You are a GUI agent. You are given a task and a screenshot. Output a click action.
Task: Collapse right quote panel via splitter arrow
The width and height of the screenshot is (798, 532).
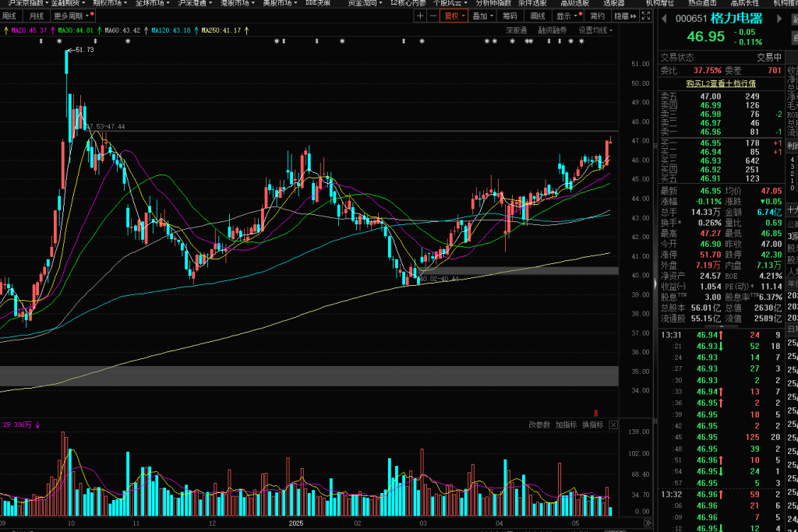(655, 283)
